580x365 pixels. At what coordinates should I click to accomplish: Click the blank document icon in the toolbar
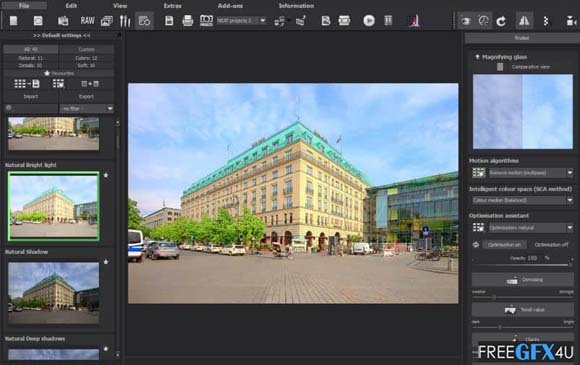pyautogui.click(x=13, y=21)
